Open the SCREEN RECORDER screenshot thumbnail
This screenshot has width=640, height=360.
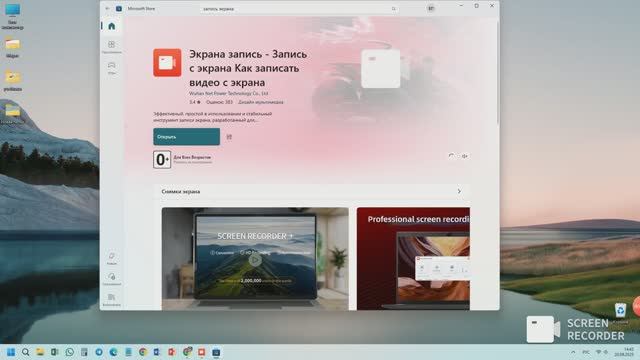255,258
